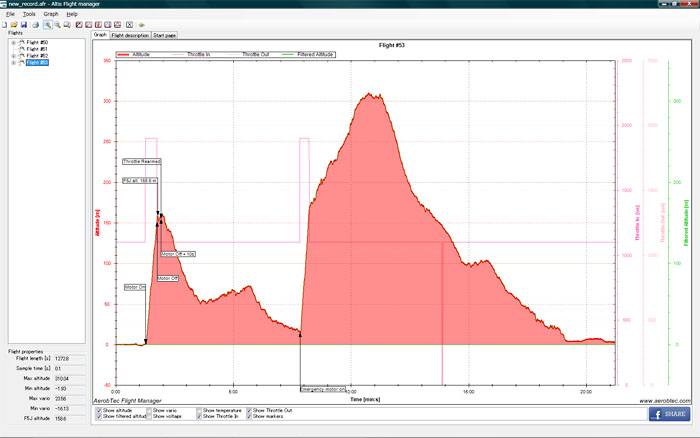Save the record with the floppy disk icon
The image size is (700, 438).
(24, 25)
